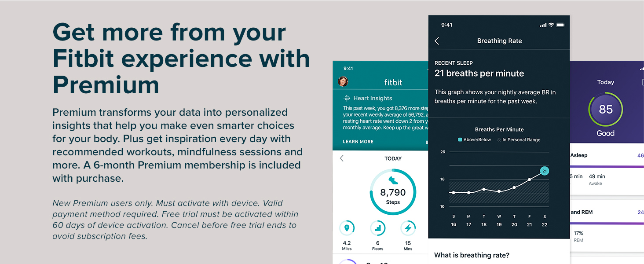Screen dimensions: 644x264
Task: Select the 21 data point on graph
Action: click(x=544, y=171)
